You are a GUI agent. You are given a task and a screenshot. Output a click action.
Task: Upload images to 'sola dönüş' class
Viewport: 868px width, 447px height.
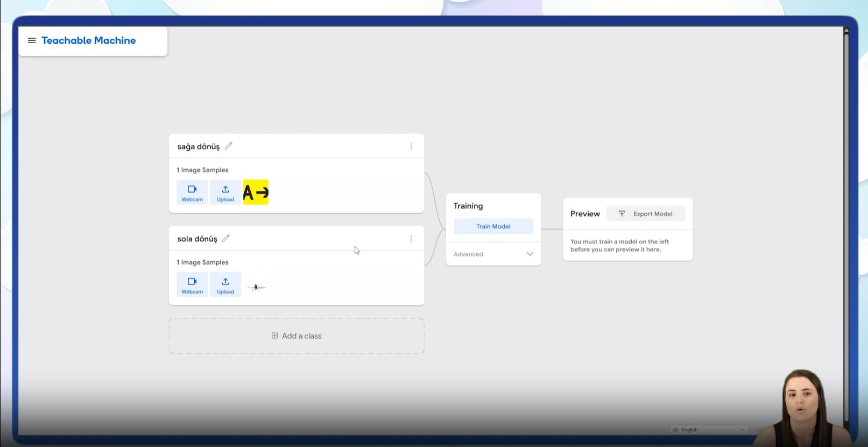225,284
